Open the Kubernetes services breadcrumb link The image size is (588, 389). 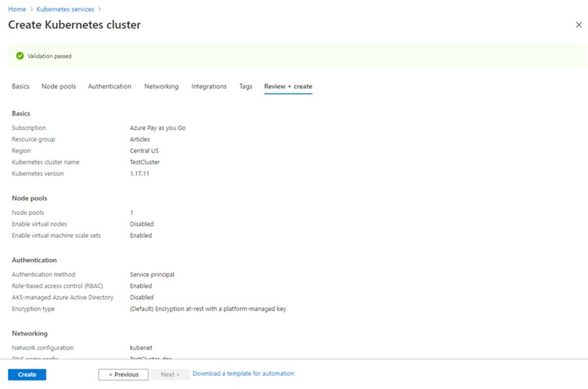[67, 9]
